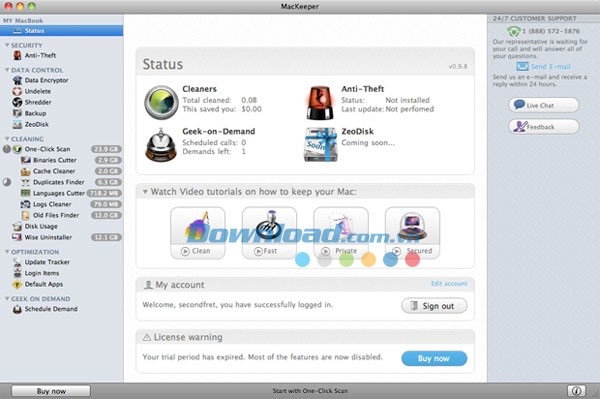Image resolution: width=600 pixels, height=399 pixels.
Task: Click the Old Files Finder 12.0 GB size badge
Action: (x=106, y=215)
